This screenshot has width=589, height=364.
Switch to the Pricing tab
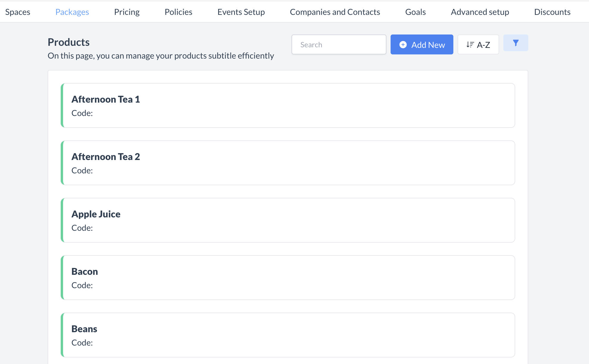(127, 12)
